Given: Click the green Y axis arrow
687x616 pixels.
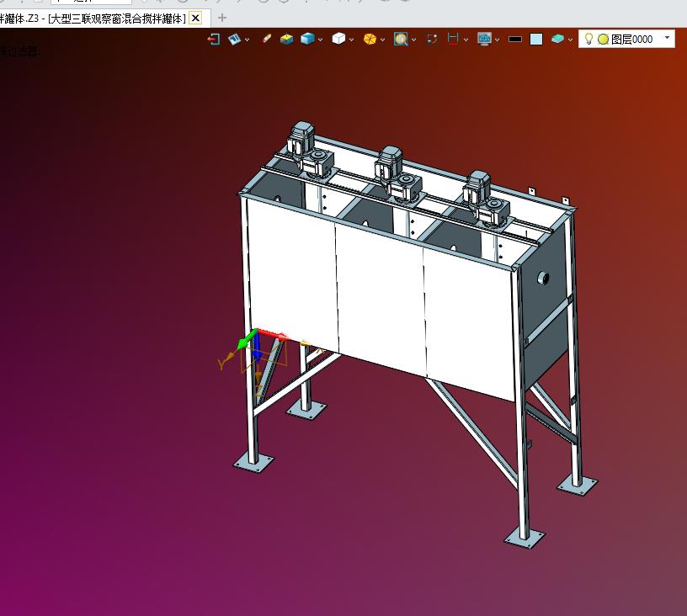Looking at the screenshot, I should click(247, 340).
